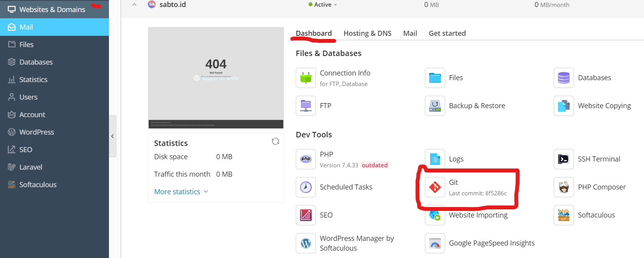Open Files in the sidebar
The height and width of the screenshot is (258, 644).
coord(54,45)
